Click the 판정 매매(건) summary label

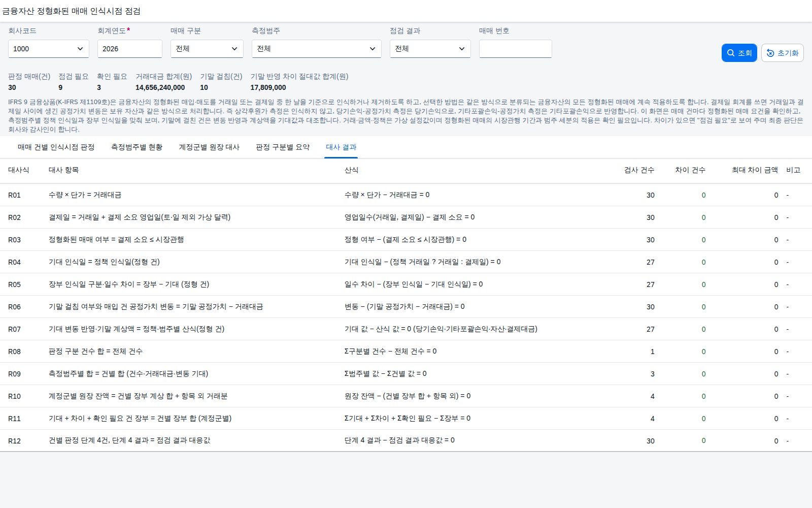(29, 76)
